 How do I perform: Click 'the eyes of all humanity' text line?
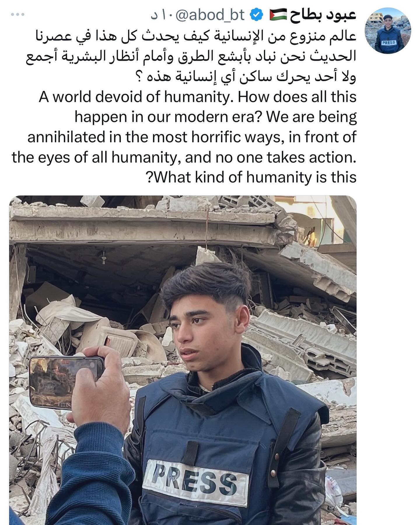pos(184,157)
